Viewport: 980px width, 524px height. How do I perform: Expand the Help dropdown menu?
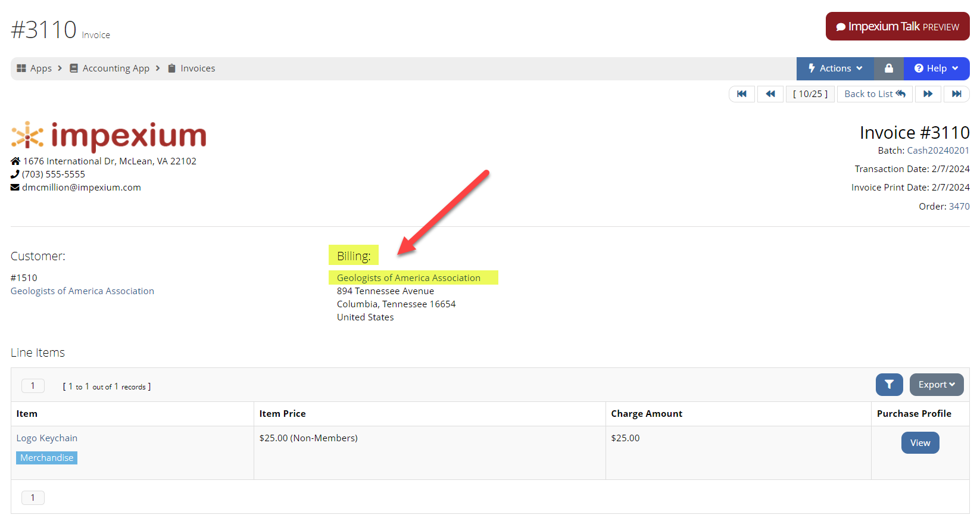point(937,68)
